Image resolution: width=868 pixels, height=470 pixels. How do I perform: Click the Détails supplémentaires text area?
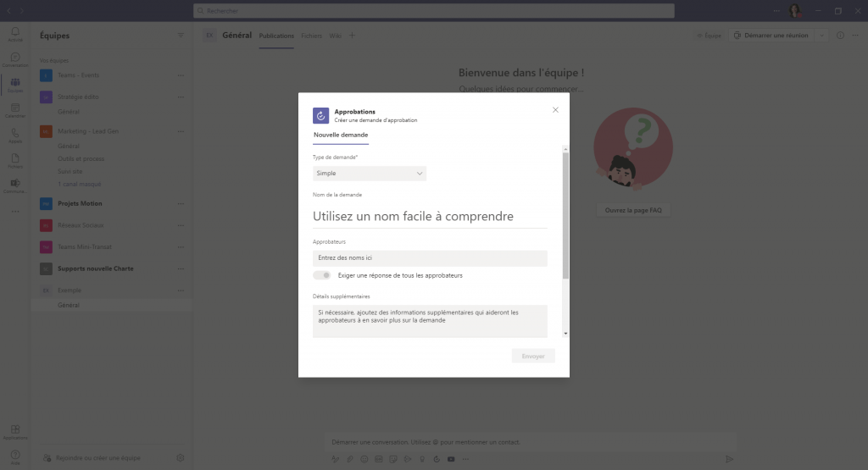[430, 321]
